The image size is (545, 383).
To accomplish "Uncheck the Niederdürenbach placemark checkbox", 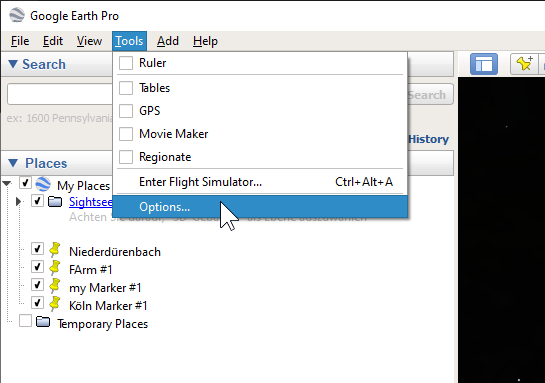I will point(37,248).
